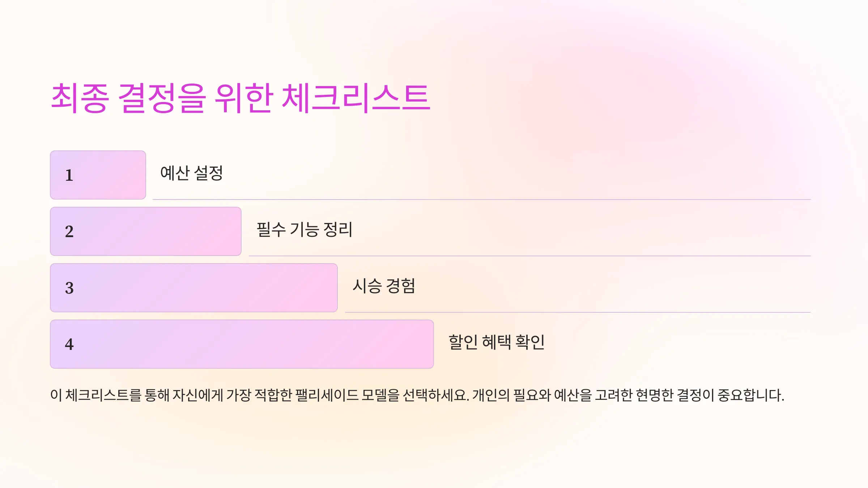Click the word 체크리스트 in the title
The image size is (868, 488).
point(356,98)
